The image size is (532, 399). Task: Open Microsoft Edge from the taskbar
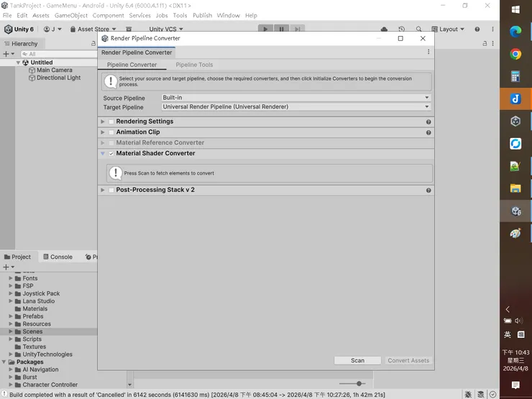click(x=515, y=32)
